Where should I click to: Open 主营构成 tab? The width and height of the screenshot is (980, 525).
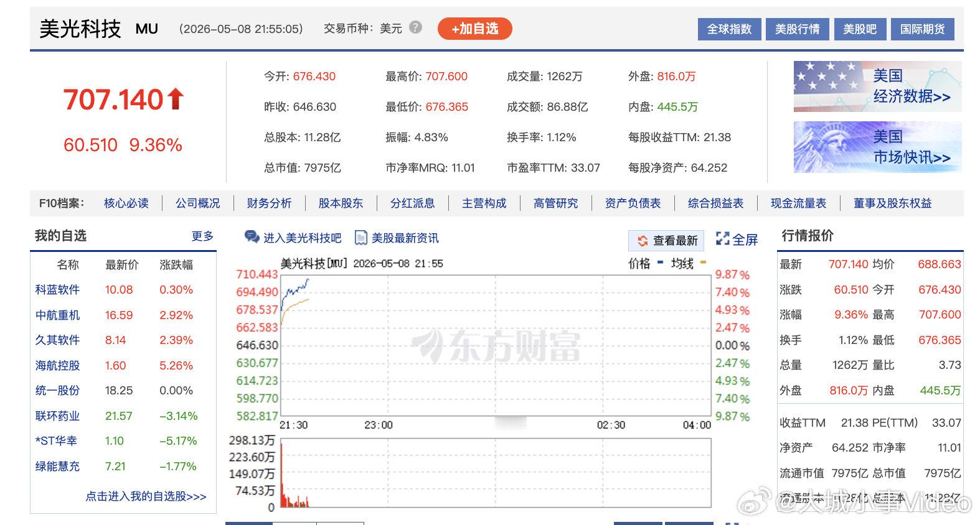tap(484, 203)
